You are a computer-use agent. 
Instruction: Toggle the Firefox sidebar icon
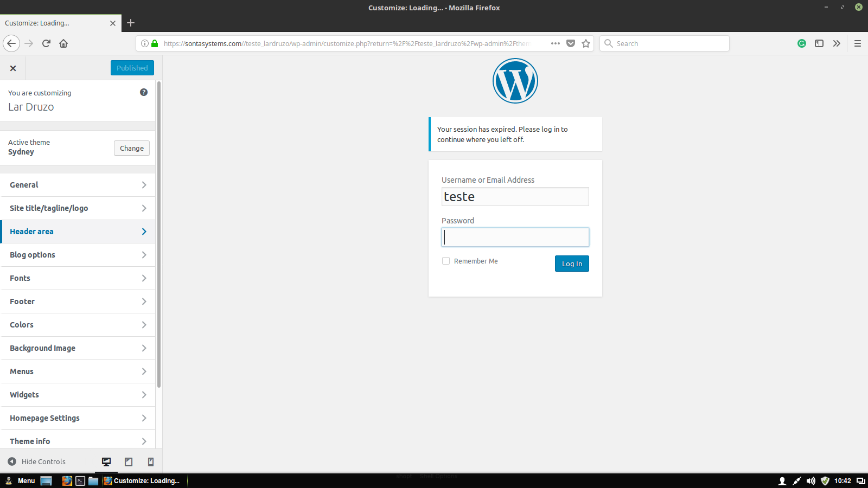point(819,43)
